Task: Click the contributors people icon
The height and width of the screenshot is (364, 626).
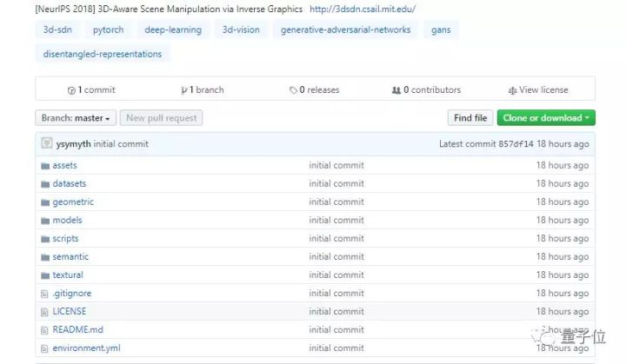Action: pyautogui.click(x=396, y=90)
